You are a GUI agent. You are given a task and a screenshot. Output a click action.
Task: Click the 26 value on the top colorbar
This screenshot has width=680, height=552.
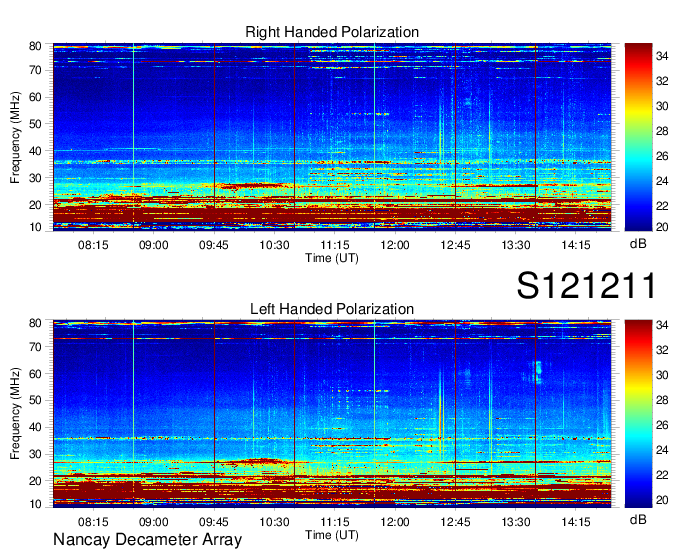tap(662, 156)
